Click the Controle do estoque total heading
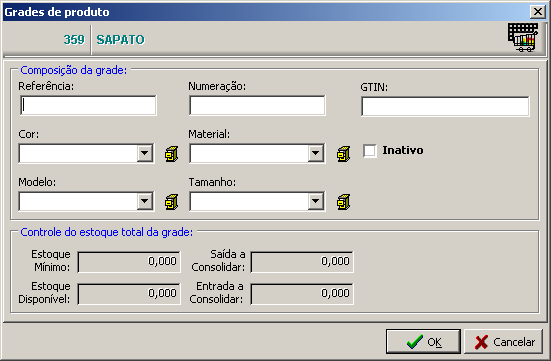Viewport: 551px width, 361px height. tap(106, 232)
